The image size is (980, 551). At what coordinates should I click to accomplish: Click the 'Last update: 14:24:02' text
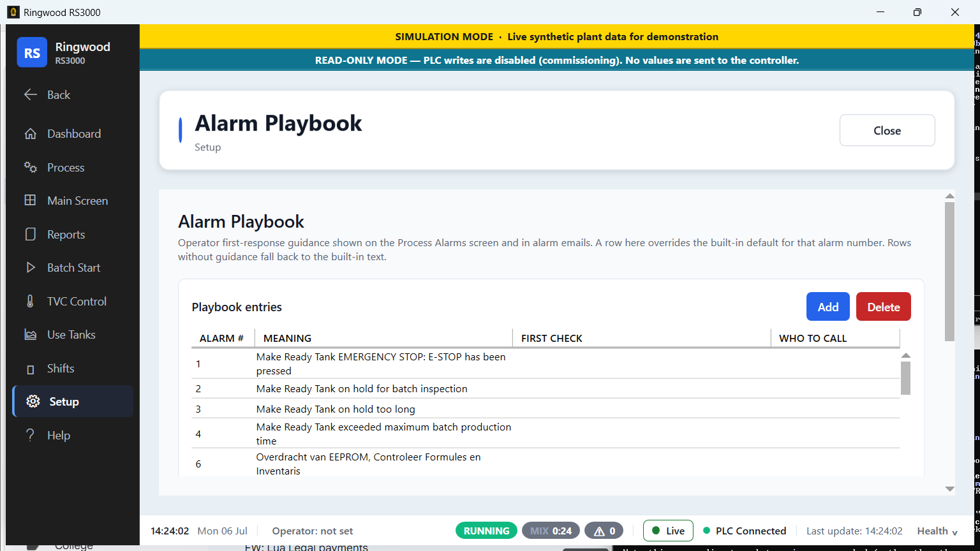pyautogui.click(x=854, y=531)
